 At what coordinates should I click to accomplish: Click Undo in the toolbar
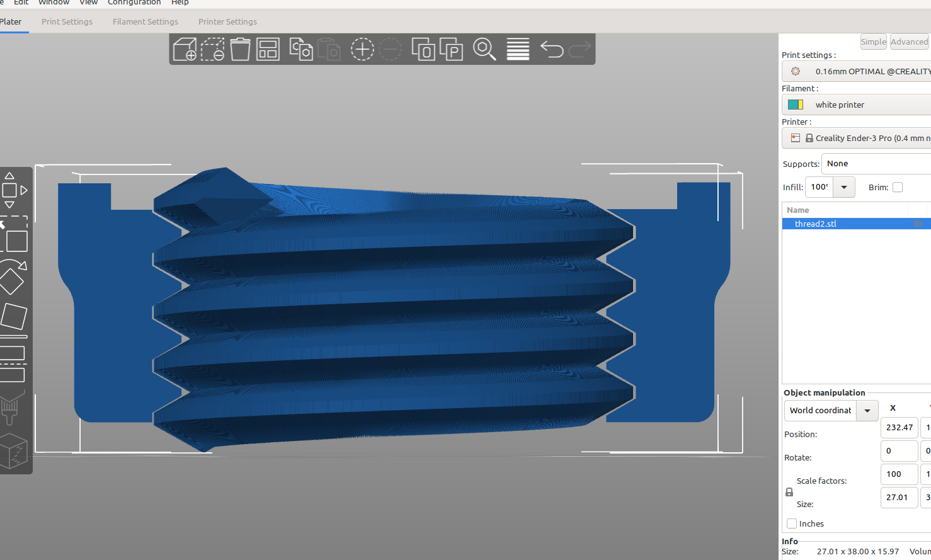[x=551, y=49]
